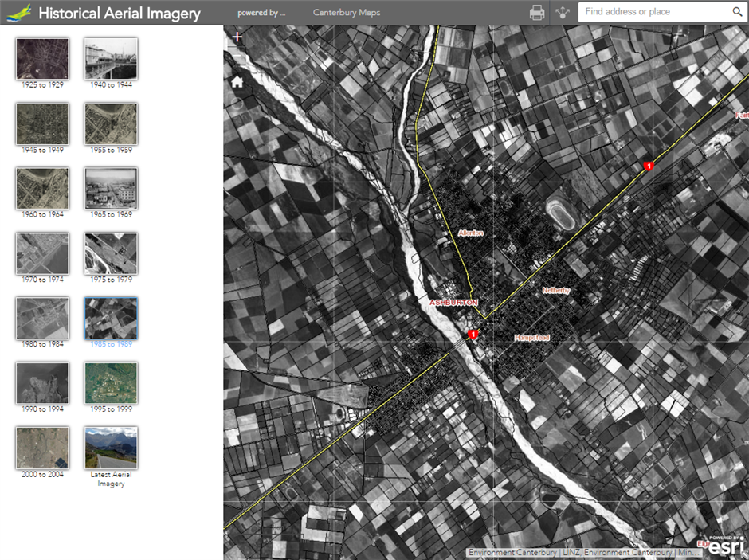The image size is (749, 560).
Task: Select the 1970 to 1974 imagery thumbnail
Action: click(42, 253)
